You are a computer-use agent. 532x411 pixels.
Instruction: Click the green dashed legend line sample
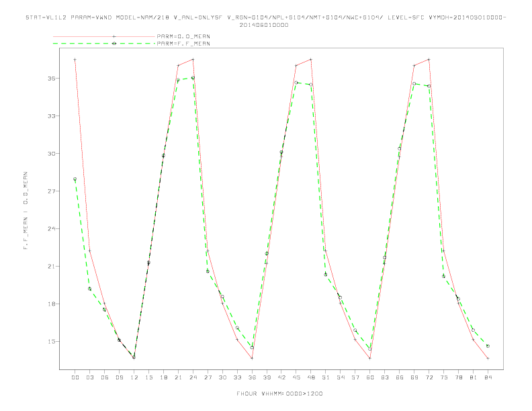coord(104,44)
